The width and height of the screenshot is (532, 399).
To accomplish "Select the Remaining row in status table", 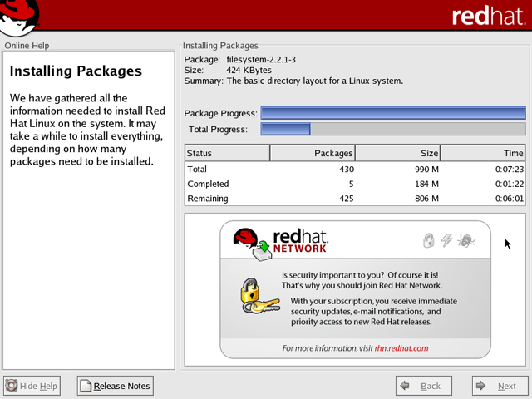I will (x=355, y=199).
